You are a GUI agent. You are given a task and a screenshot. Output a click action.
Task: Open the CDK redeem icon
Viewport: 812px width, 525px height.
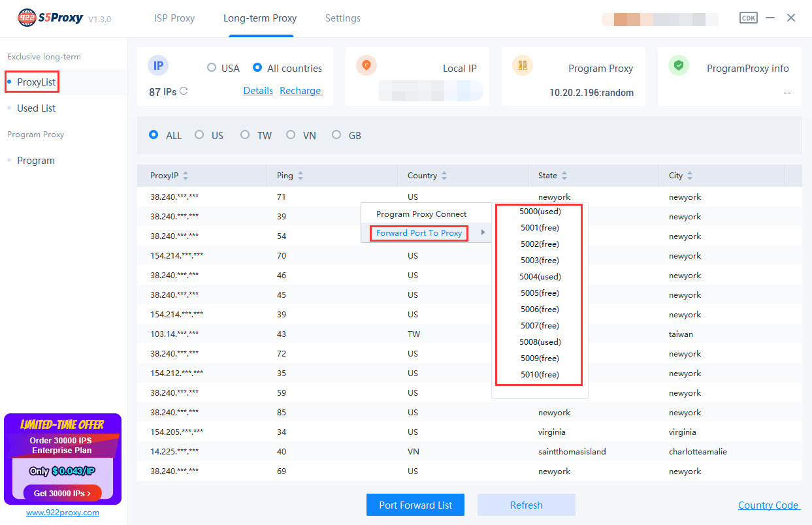click(x=749, y=18)
